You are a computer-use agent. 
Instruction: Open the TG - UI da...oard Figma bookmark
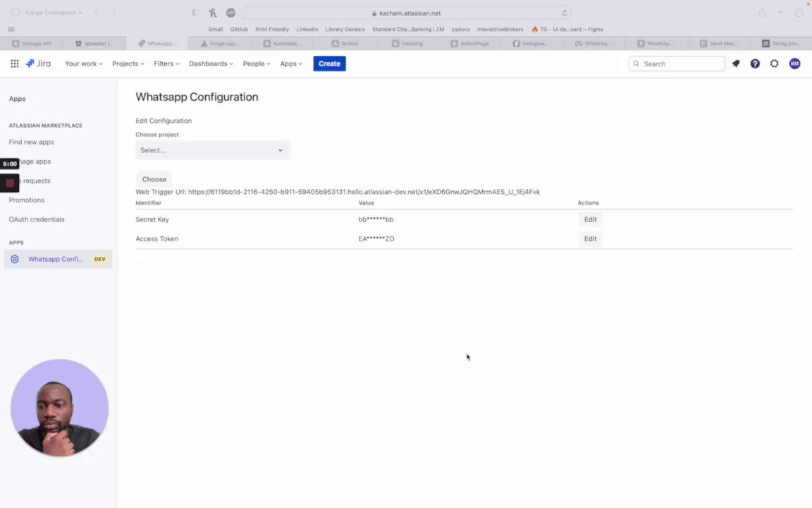[567, 29]
